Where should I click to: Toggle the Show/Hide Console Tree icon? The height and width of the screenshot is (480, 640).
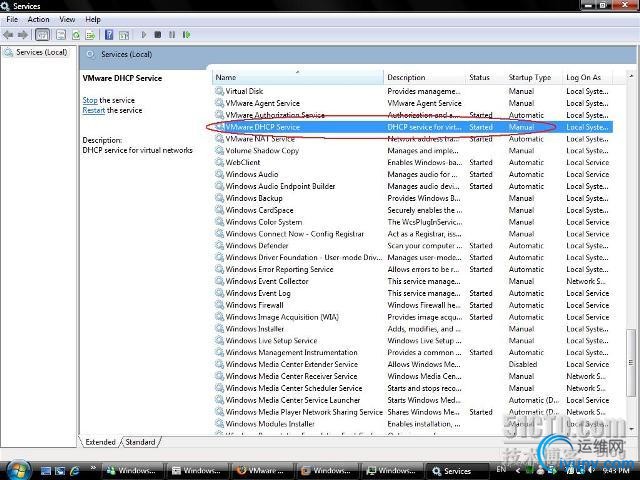[42, 35]
